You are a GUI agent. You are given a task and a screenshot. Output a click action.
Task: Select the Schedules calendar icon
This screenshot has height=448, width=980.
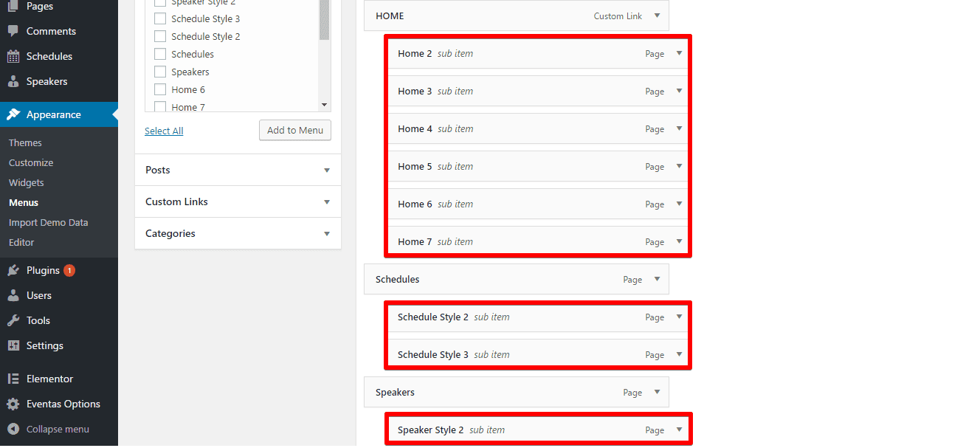(x=12, y=55)
